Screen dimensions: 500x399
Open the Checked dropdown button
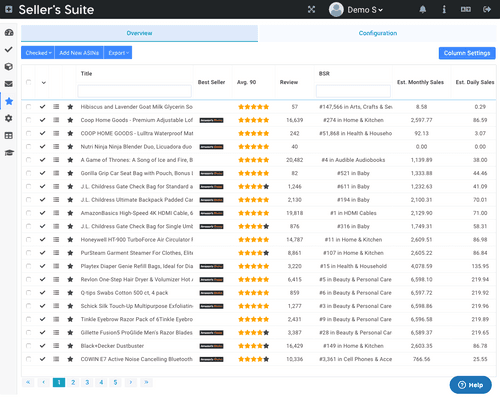pos(38,53)
